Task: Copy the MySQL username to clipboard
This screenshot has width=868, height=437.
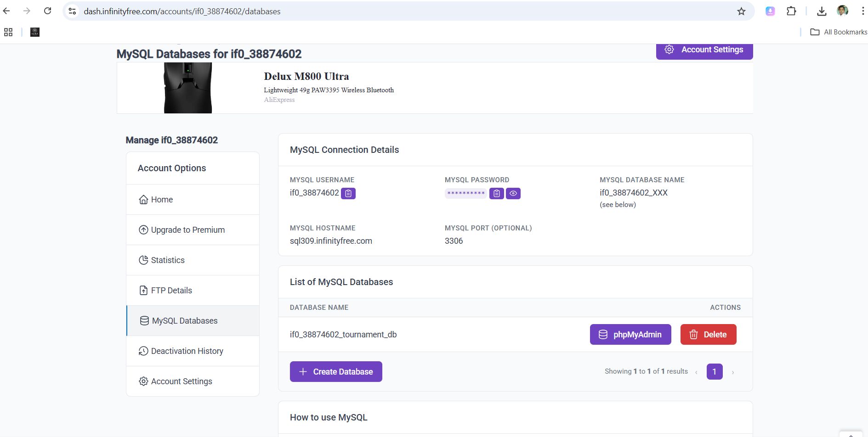Action: coord(348,193)
